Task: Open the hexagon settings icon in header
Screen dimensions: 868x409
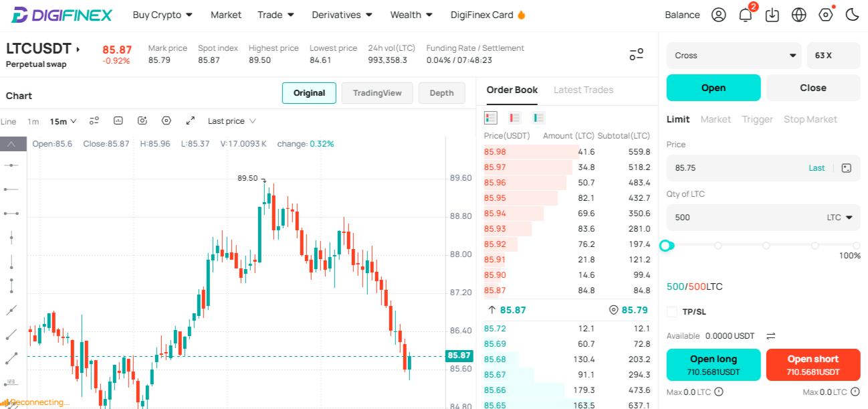Action: [x=826, y=15]
